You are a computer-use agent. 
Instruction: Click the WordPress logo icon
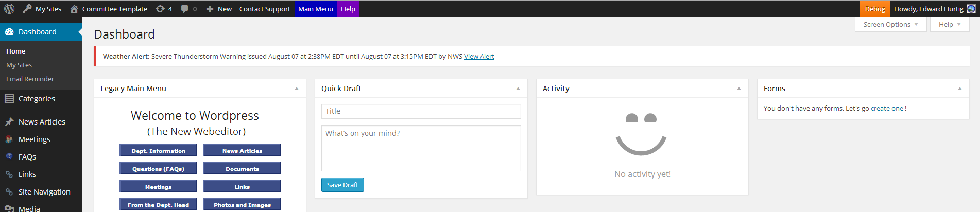pyautogui.click(x=9, y=9)
